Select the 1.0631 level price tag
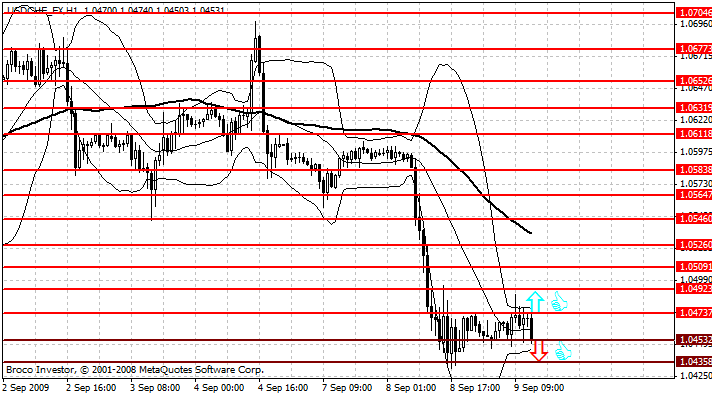712x395 pixels. (694, 108)
